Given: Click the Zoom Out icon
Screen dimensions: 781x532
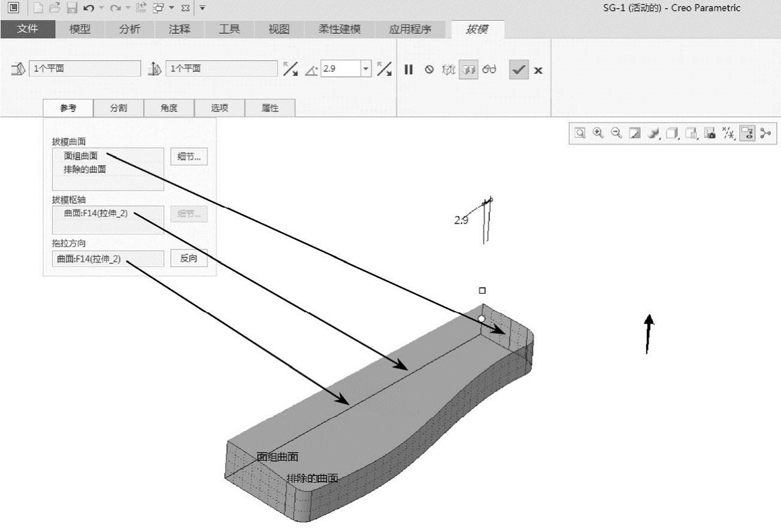Looking at the screenshot, I should 615,133.
